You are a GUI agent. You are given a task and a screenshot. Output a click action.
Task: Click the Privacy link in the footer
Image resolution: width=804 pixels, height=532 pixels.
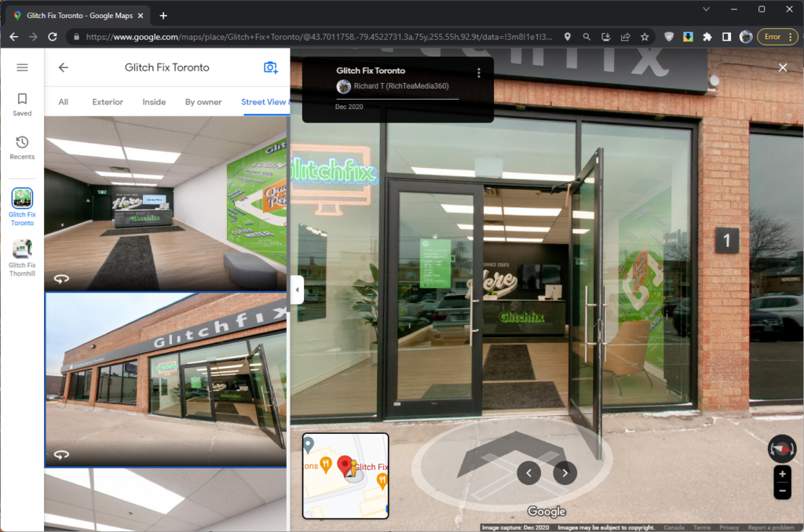click(x=729, y=527)
